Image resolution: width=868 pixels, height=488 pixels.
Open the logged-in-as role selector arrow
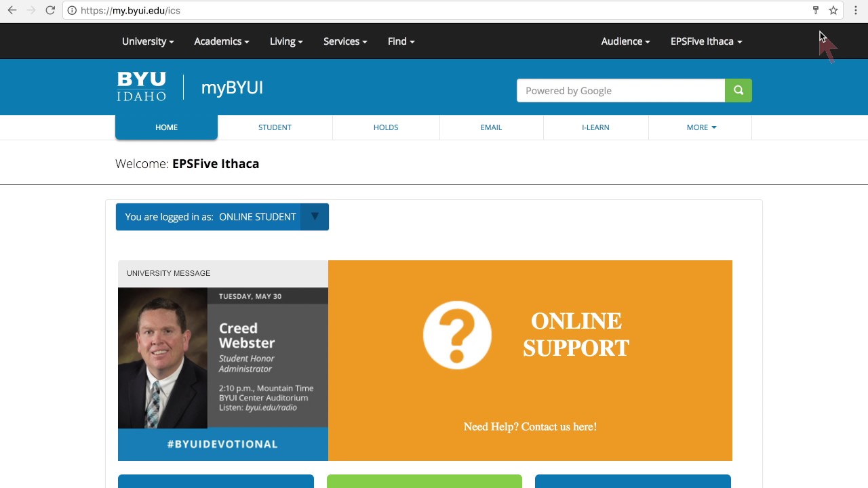[x=315, y=217]
